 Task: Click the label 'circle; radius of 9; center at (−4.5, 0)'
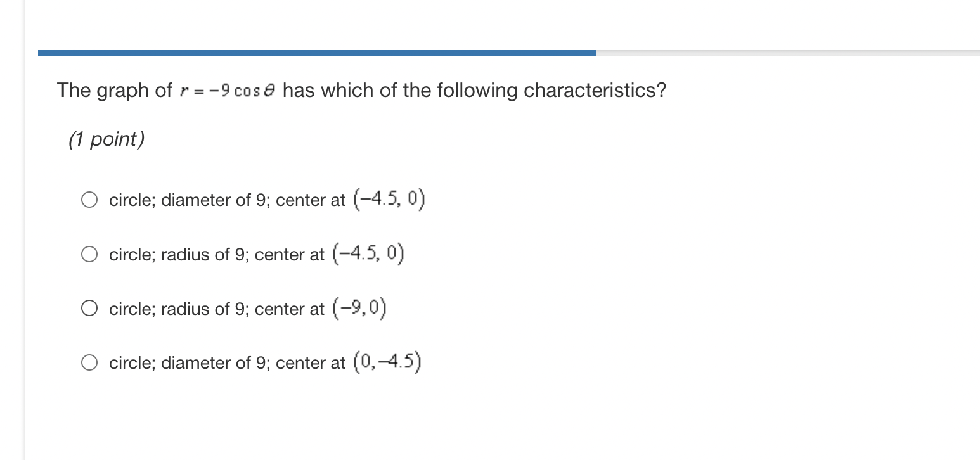257,253
